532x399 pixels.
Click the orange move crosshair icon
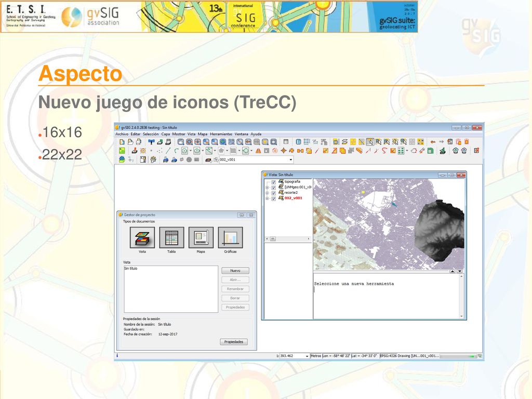(x=284, y=151)
